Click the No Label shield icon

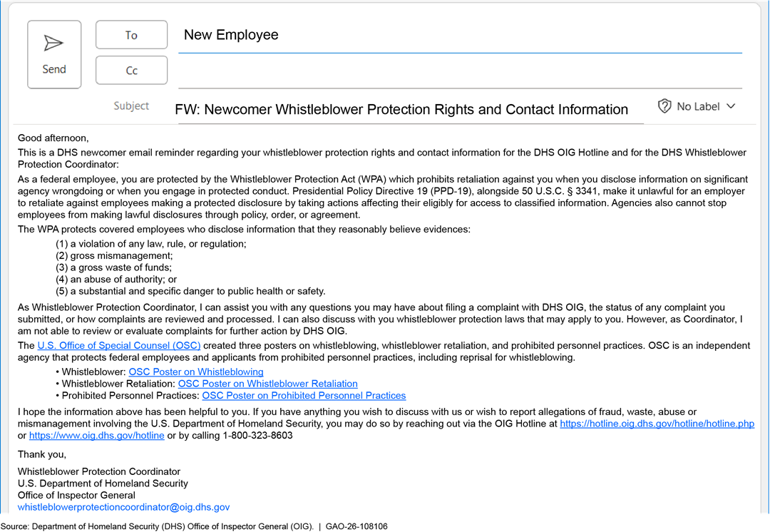click(x=664, y=106)
